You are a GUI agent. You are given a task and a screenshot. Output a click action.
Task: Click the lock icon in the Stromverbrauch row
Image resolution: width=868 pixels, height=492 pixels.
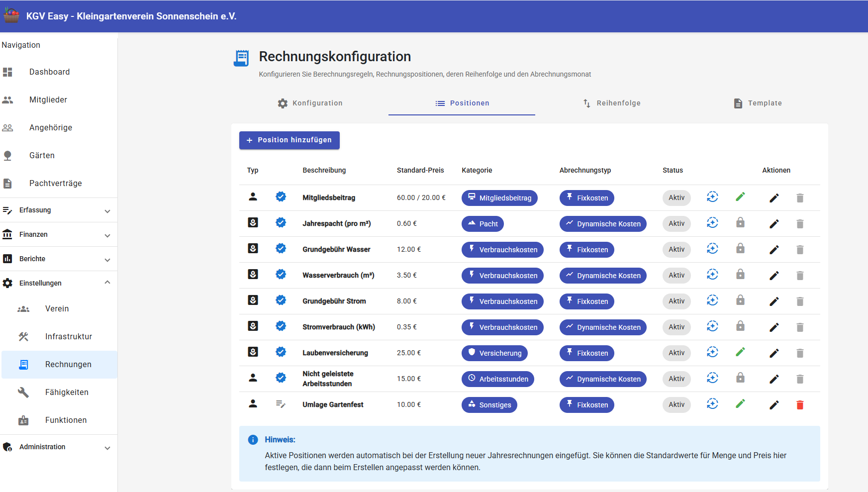(740, 326)
